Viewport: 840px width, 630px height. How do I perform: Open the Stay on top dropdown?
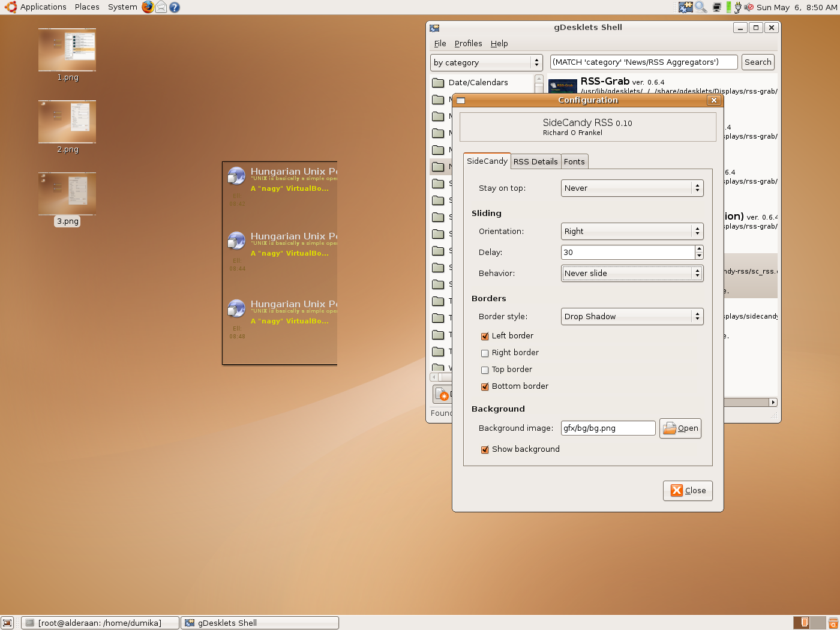tap(632, 188)
